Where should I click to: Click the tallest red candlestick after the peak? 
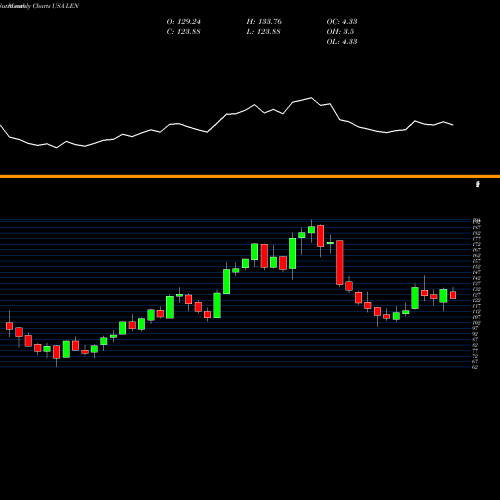click(x=340, y=262)
